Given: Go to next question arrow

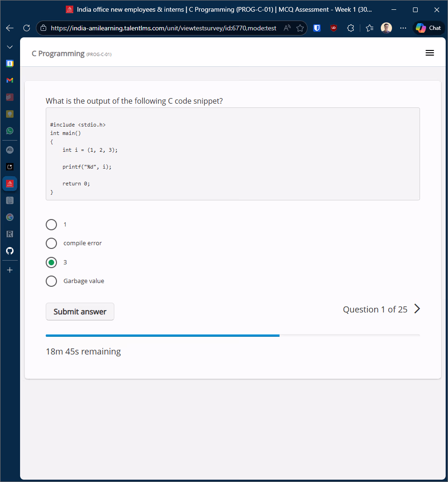Looking at the screenshot, I should point(417,309).
